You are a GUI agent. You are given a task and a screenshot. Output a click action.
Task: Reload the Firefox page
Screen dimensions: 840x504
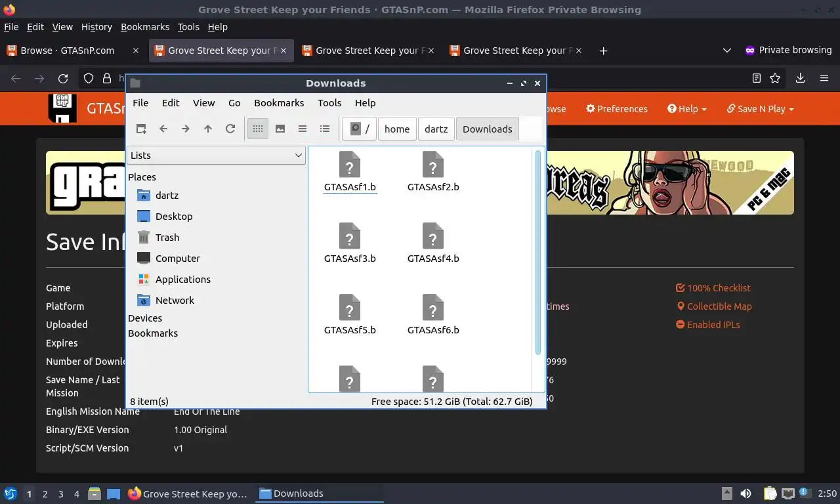[x=63, y=78]
